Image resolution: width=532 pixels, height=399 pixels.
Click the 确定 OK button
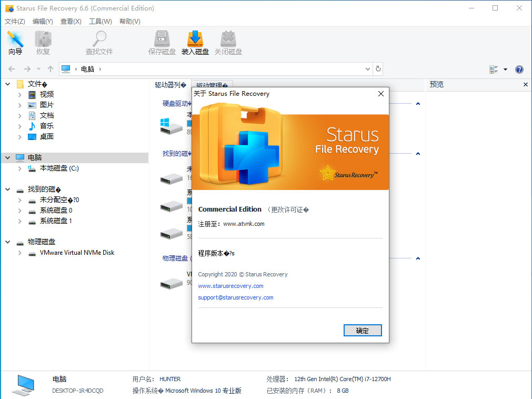click(x=363, y=331)
